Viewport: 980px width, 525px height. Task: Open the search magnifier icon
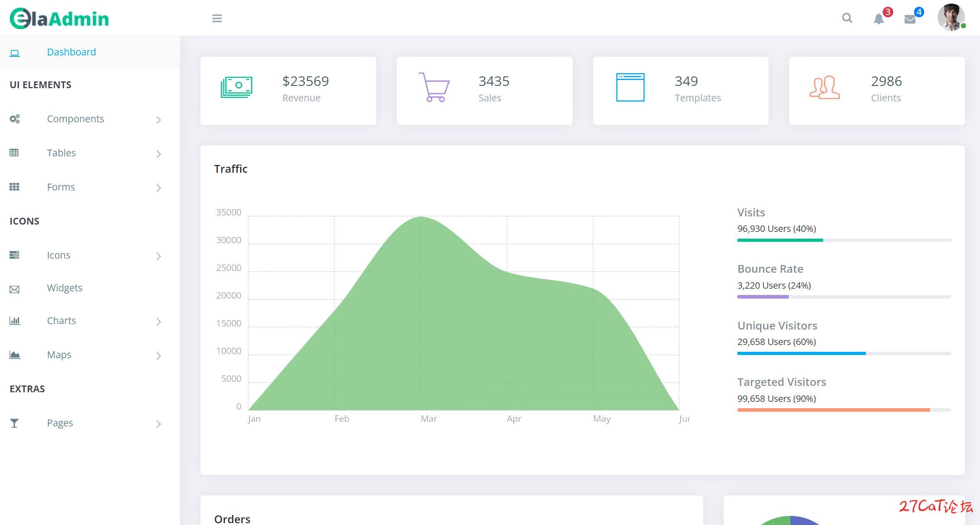(847, 18)
